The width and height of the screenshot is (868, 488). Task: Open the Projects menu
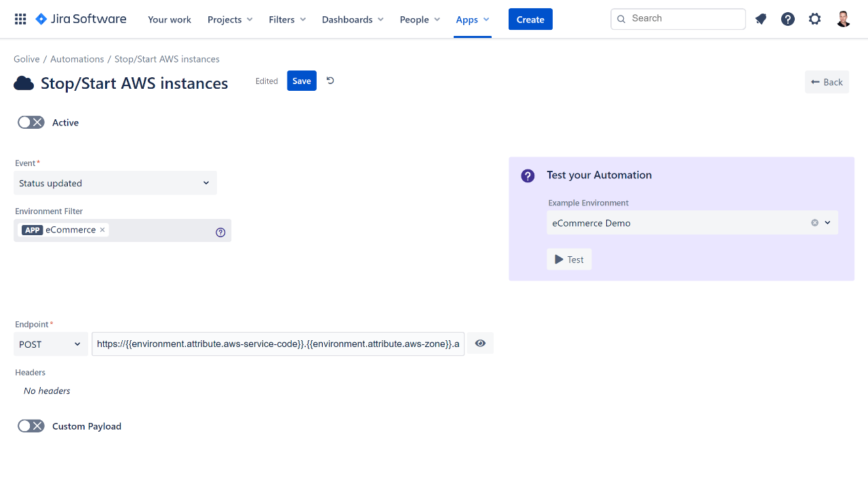tap(230, 20)
